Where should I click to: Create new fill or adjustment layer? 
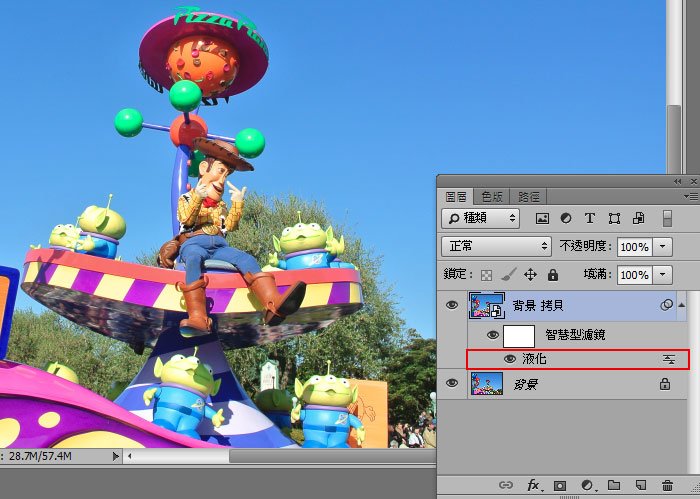[x=588, y=485]
